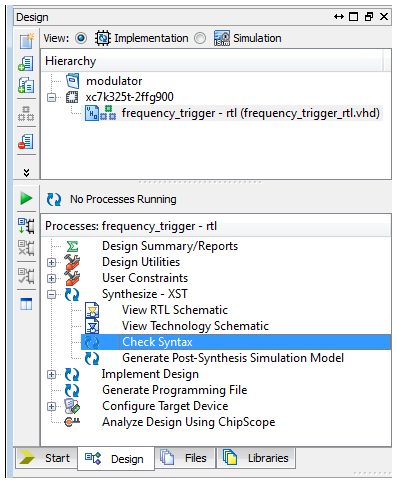Select Generate Programming File process

[x=175, y=390]
